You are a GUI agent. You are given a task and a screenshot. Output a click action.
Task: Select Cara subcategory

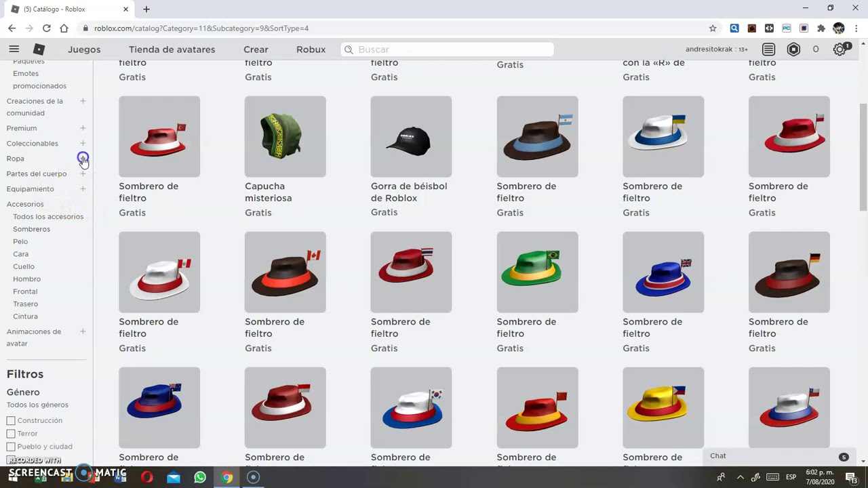[x=20, y=254]
